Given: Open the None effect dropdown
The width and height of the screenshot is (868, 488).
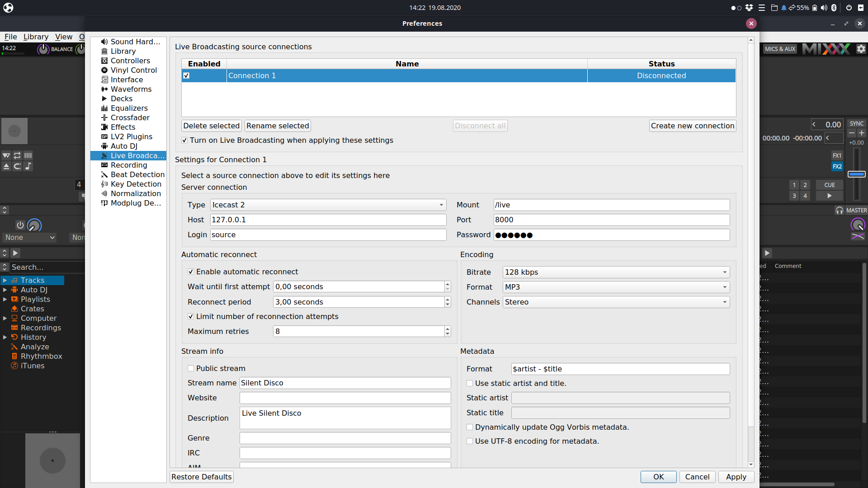Looking at the screenshot, I should pos(30,237).
